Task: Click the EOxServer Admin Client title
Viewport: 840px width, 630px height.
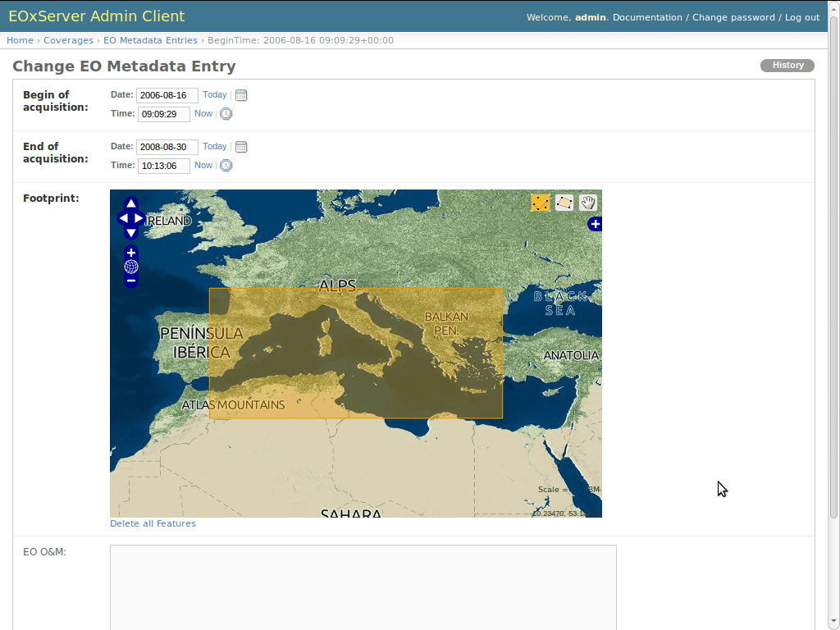Action: [97, 16]
